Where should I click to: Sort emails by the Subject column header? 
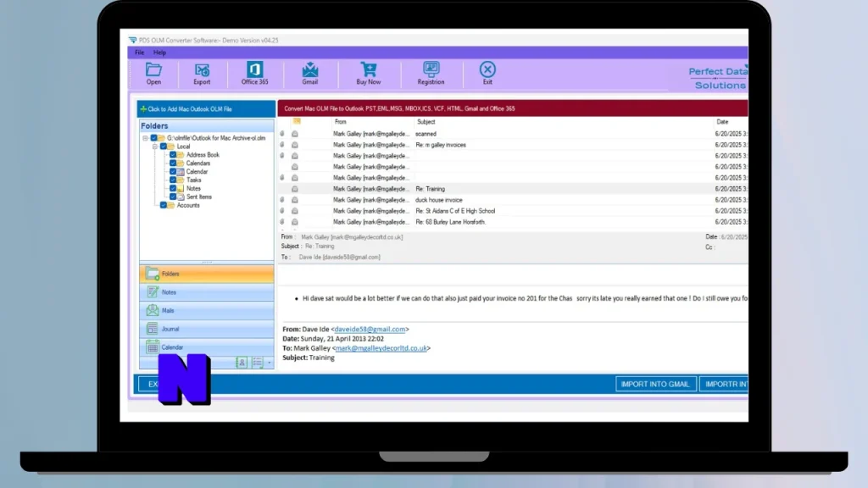coord(426,122)
